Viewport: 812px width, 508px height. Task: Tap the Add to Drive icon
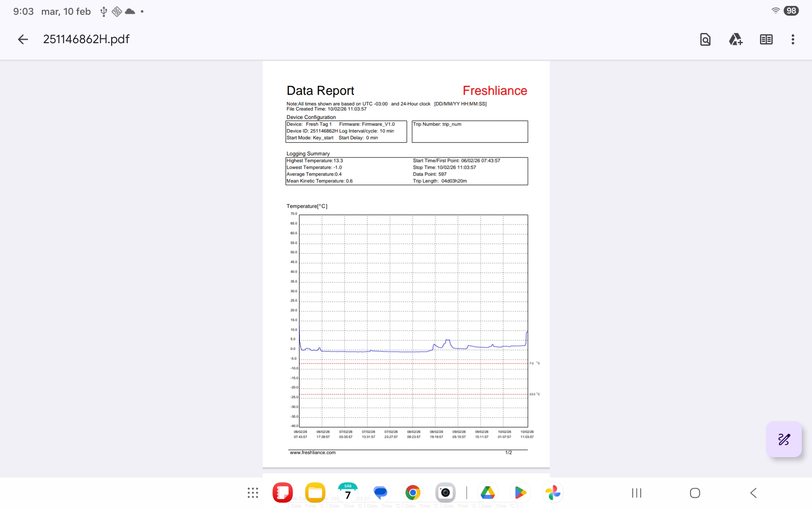[735, 39]
